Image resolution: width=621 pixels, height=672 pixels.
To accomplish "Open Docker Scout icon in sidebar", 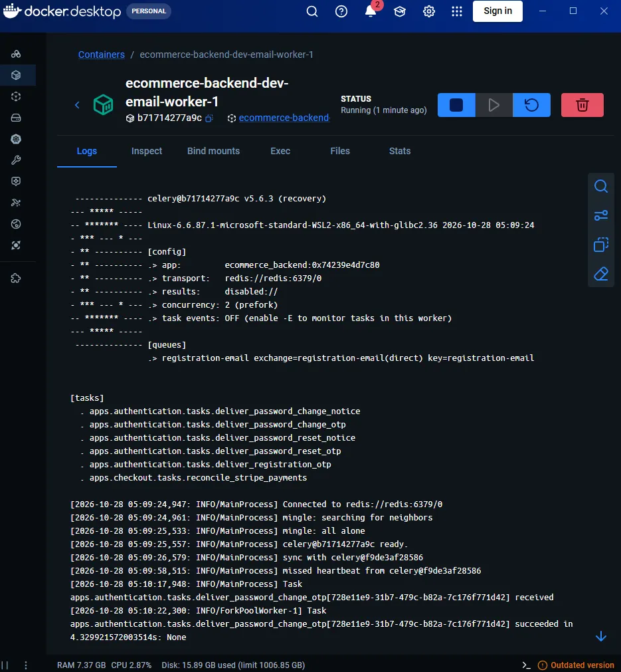I will pos(16,245).
